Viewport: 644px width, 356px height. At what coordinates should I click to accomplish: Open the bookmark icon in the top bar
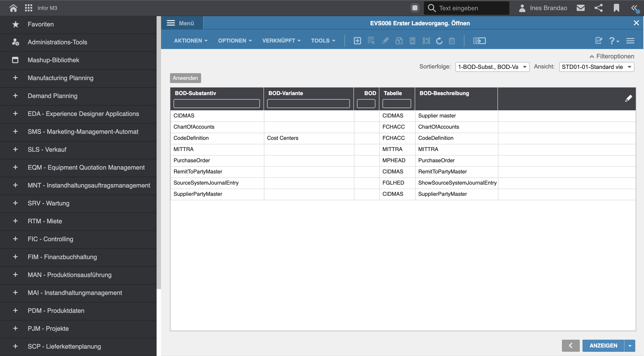click(616, 8)
